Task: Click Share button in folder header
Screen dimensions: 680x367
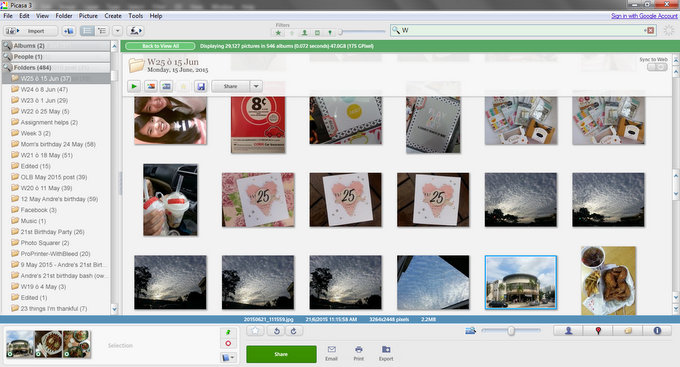Action: [x=230, y=86]
